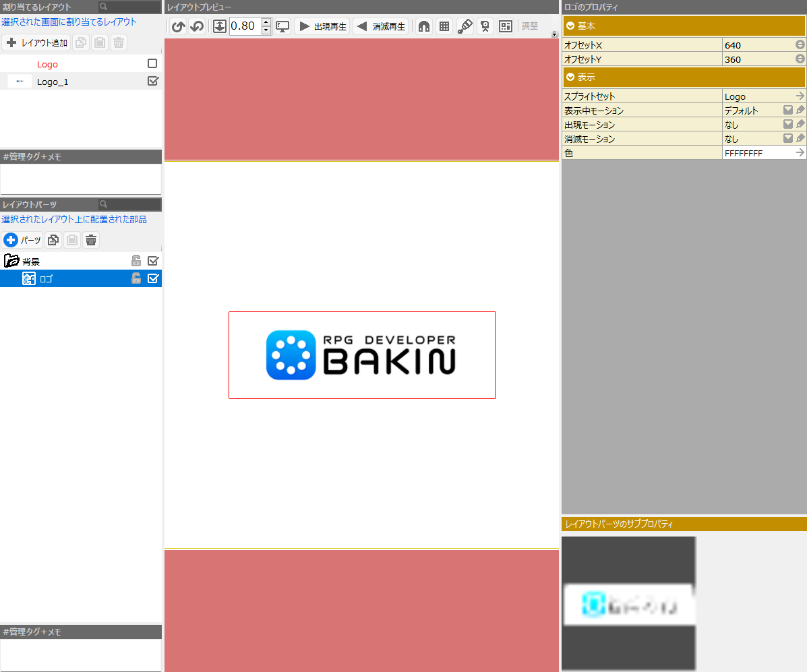The height and width of the screenshot is (672, 807).
Task: Select the Logo_1 layout entry
Action: pos(53,82)
